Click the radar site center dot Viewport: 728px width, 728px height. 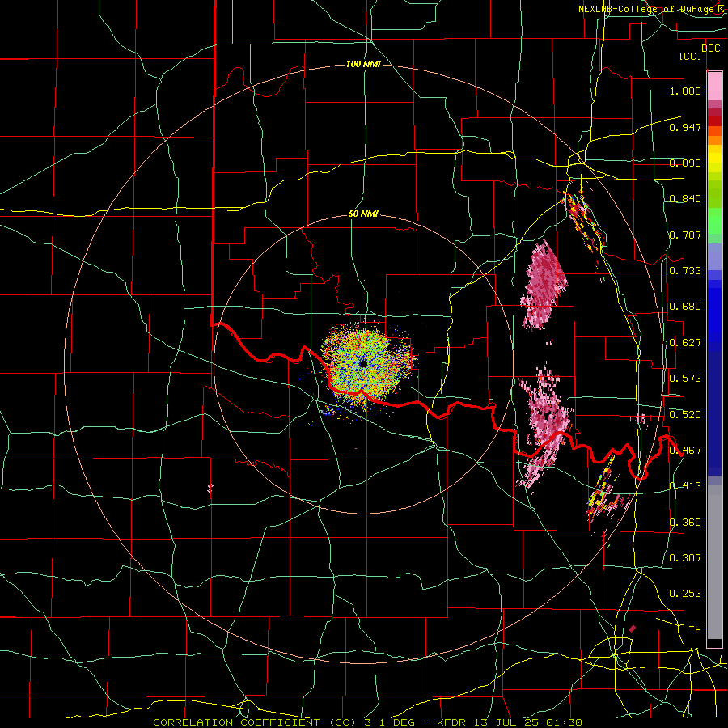tap(363, 363)
